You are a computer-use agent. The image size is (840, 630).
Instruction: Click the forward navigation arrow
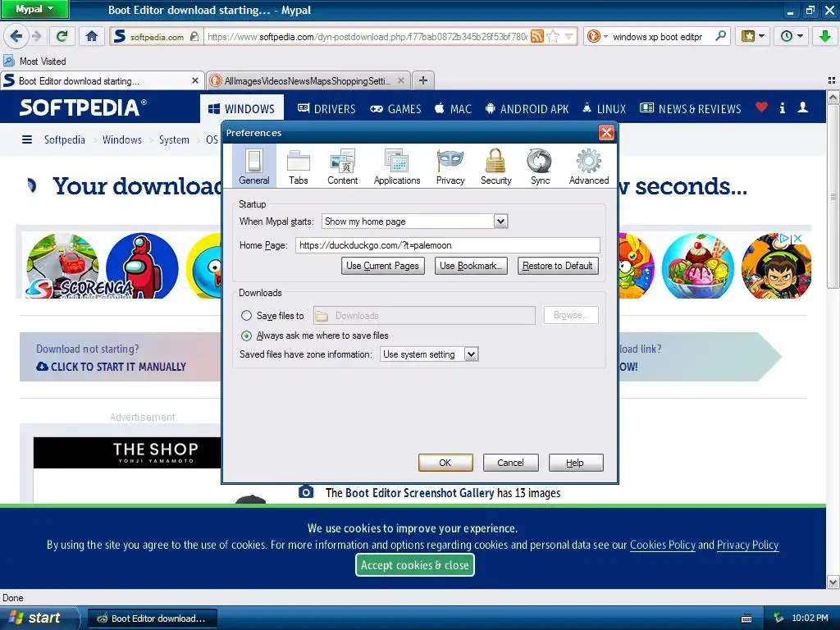pyautogui.click(x=36, y=36)
